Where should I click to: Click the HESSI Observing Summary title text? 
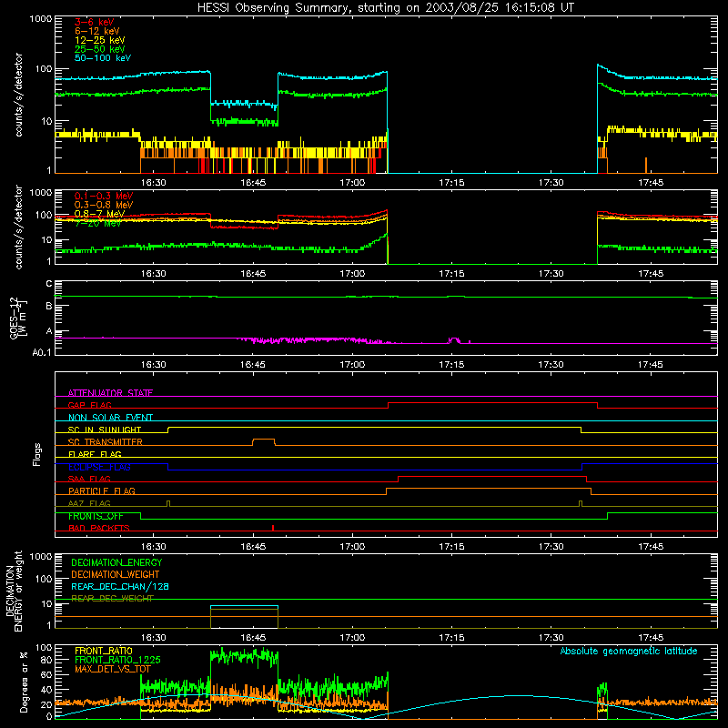385,8
